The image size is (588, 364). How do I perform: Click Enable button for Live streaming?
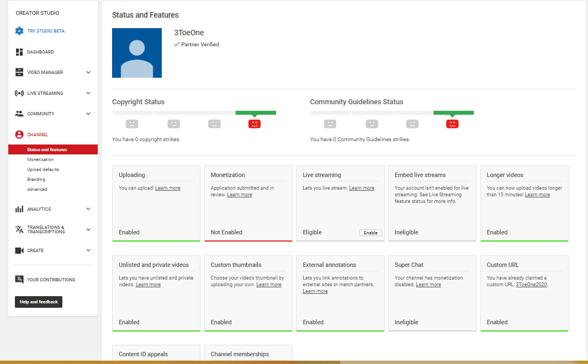click(x=370, y=233)
